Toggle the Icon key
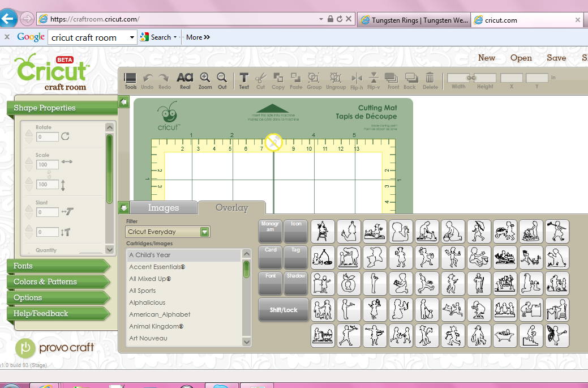Image resolution: width=588 pixels, height=388 pixels. [x=296, y=231]
